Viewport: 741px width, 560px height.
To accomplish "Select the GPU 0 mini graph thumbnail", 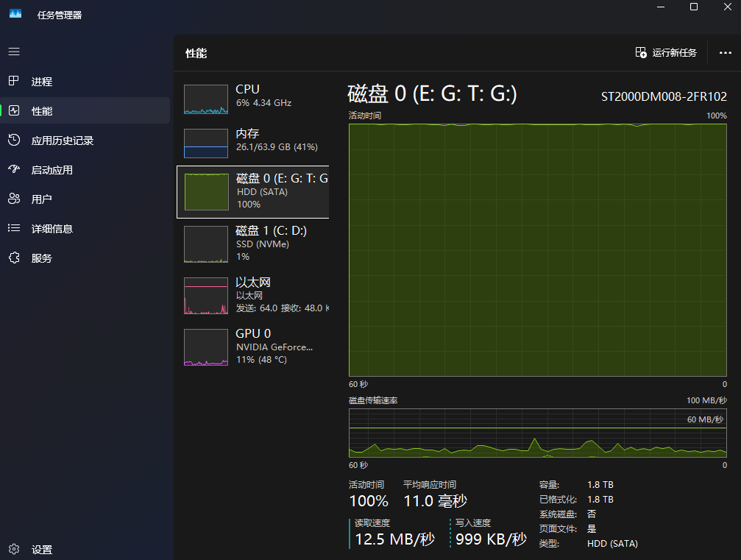I will (x=206, y=347).
